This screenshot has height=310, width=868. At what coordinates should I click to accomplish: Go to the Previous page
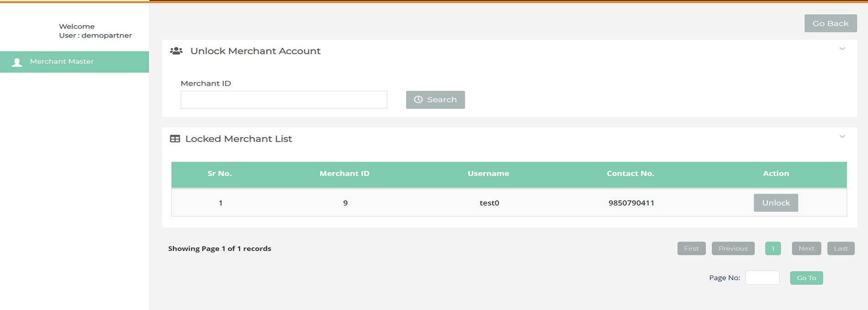pyautogui.click(x=733, y=248)
